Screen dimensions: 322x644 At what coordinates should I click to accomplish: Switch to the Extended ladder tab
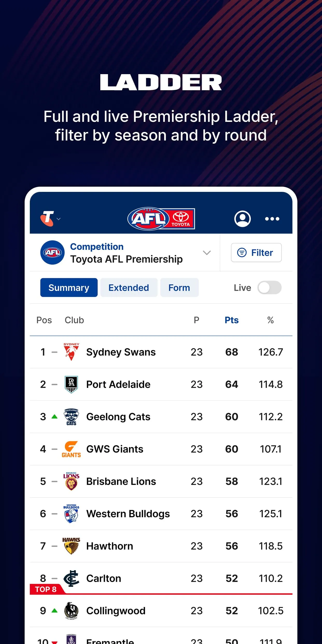click(x=129, y=288)
